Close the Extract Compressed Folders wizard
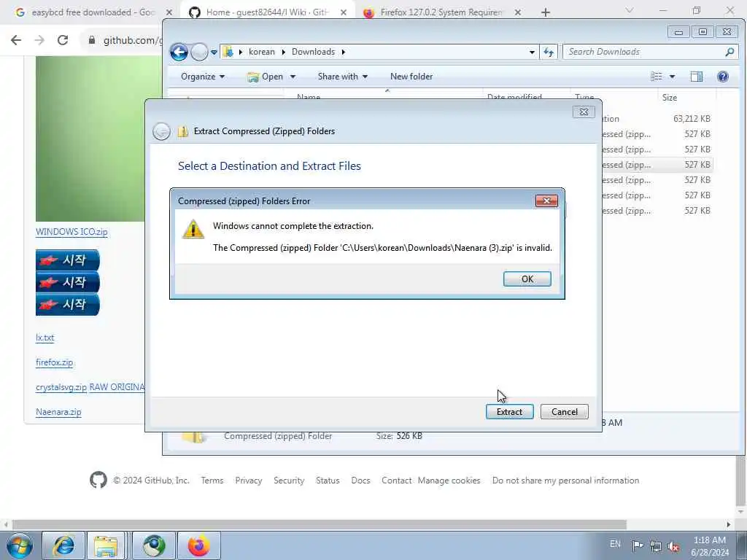 pyautogui.click(x=584, y=112)
